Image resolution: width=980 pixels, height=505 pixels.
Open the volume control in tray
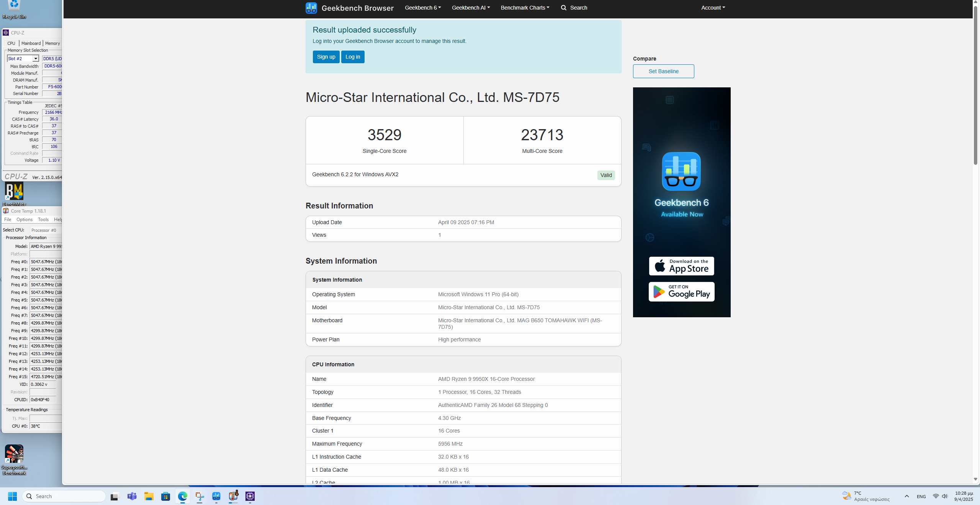[x=945, y=496]
